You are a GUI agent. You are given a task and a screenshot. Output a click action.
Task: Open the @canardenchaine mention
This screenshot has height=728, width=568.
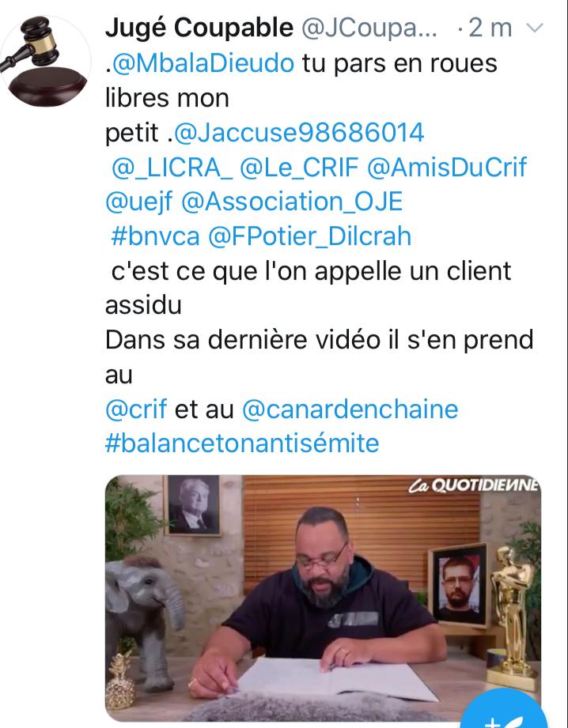[x=350, y=409]
